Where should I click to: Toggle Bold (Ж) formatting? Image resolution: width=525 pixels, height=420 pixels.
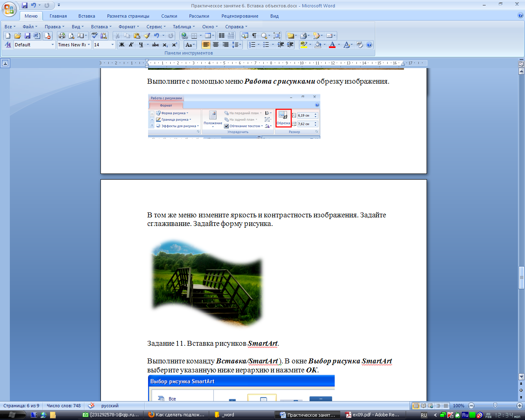[x=122, y=45]
